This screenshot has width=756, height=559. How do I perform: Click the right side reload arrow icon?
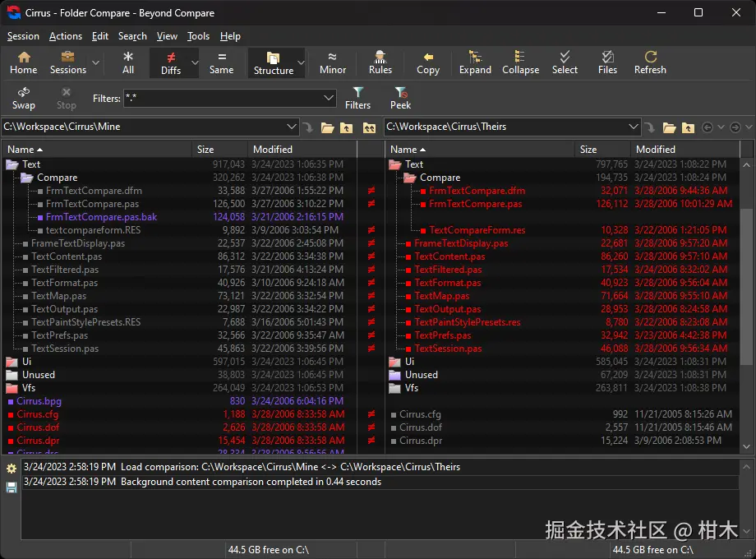(x=649, y=127)
